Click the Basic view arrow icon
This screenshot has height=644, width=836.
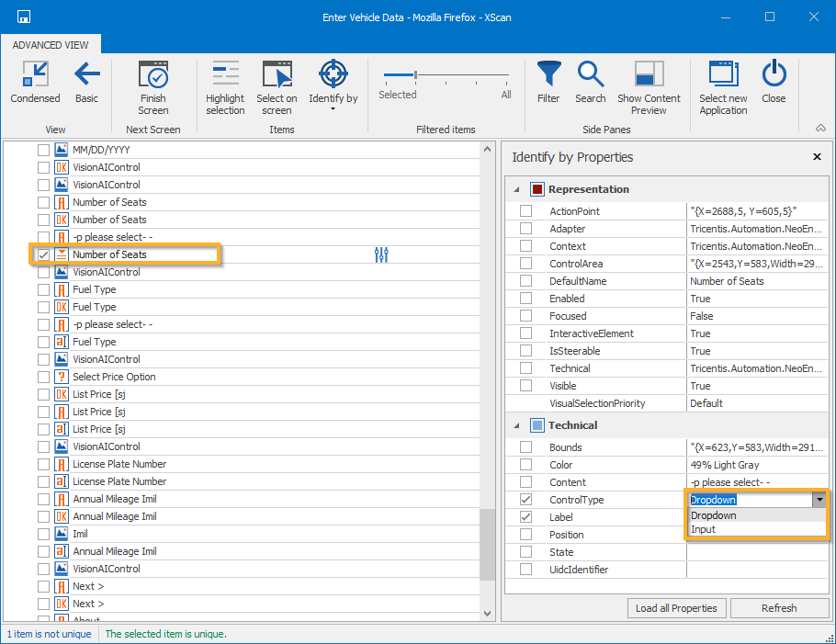pos(86,75)
